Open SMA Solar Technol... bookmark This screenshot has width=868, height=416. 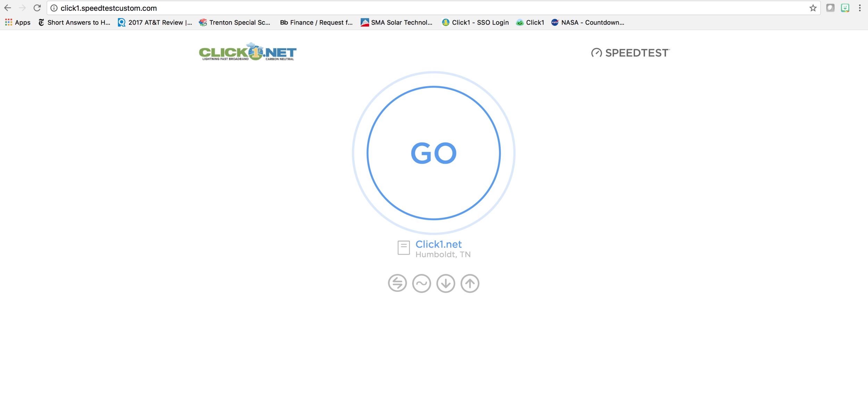click(397, 23)
